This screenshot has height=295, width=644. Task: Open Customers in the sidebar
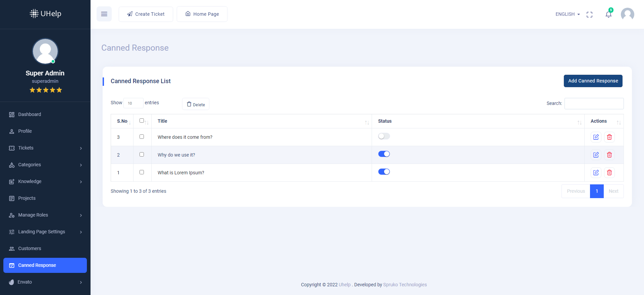[x=30, y=248]
